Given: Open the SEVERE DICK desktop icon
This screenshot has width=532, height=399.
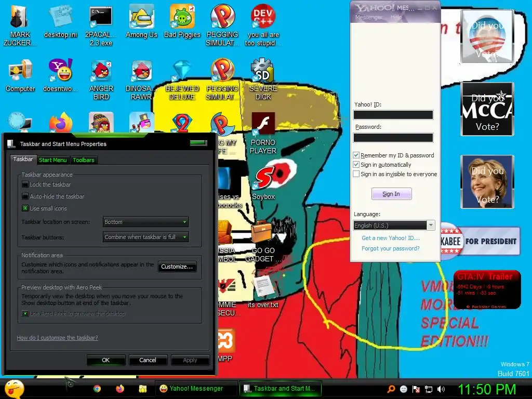Looking at the screenshot, I should (263, 79).
